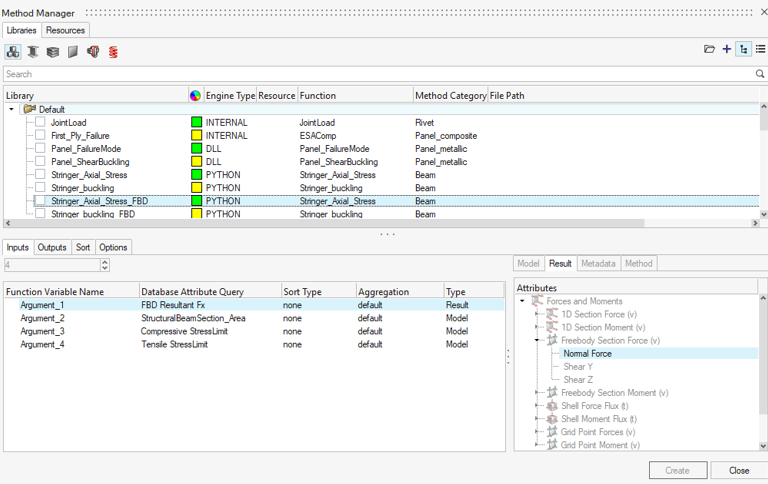Switch to the Resources tab
This screenshot has width=768, height=484.
point(66,31)
